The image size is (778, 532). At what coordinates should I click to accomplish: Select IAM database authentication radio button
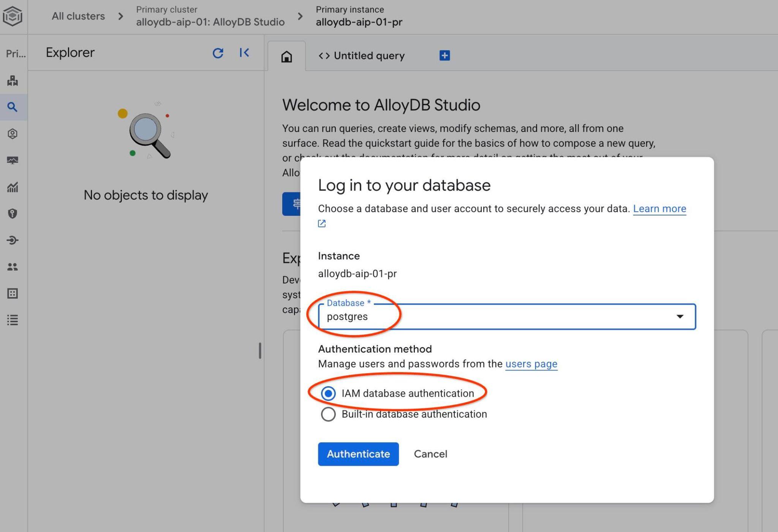[328, 393]
